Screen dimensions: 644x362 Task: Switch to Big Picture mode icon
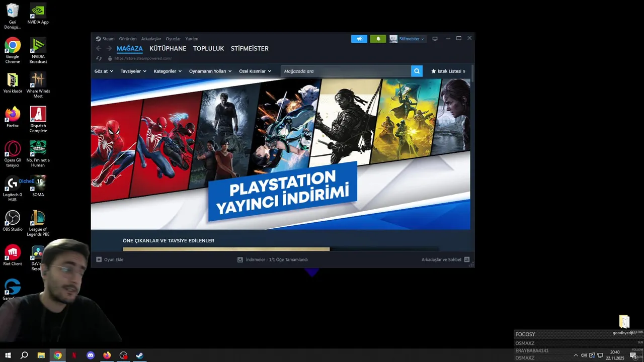tap(435, 39)
